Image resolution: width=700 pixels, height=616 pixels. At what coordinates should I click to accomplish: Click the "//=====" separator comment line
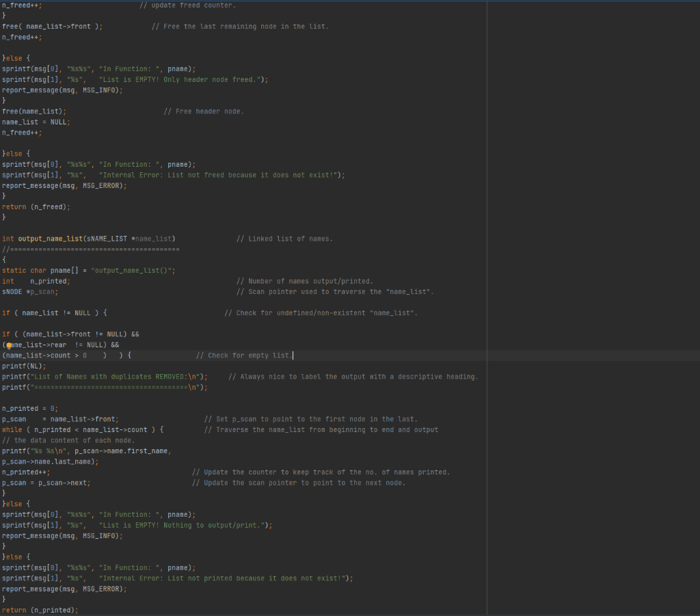coord(91,249)
